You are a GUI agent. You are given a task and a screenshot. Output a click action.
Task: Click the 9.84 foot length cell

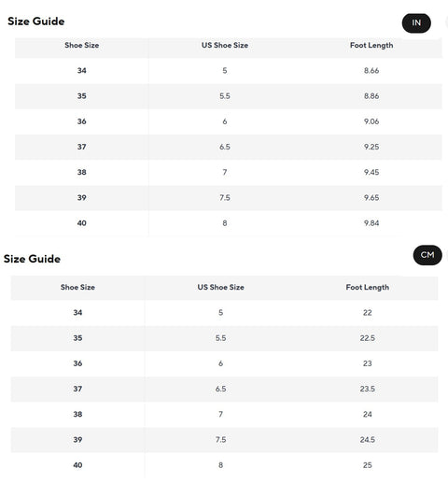pyautogui.click(x=371, y=223)
